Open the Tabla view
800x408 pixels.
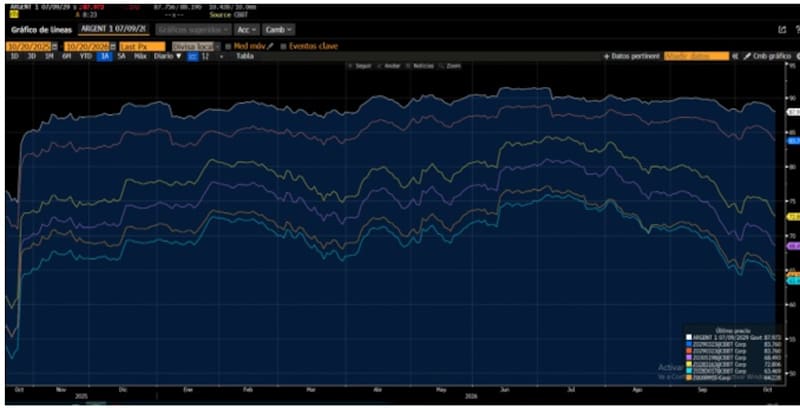coord(245,56)
